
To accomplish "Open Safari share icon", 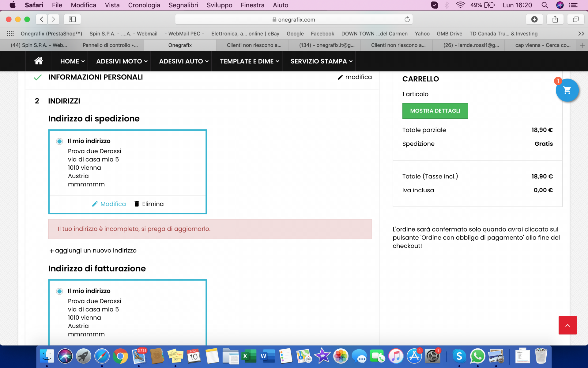I will (x=555, y=19).
